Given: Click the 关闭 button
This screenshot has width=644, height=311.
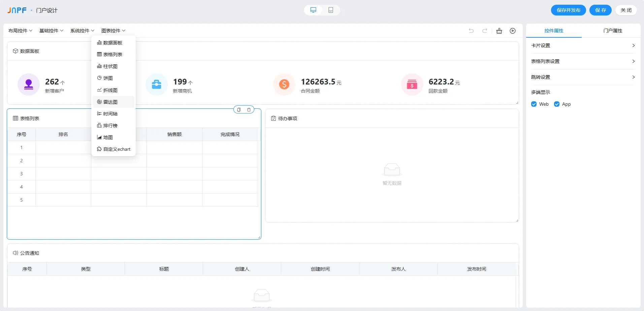Looking at the screenshot, I should point(626,10).
